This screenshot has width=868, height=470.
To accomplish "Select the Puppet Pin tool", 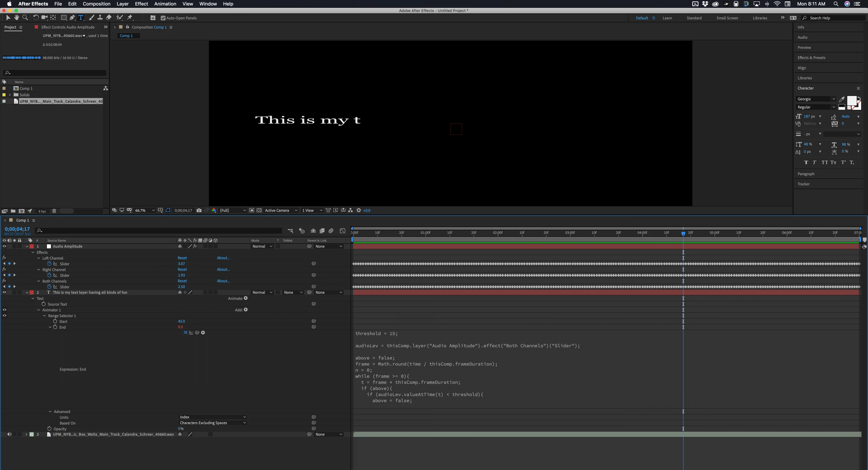I will pyautogui.click(x=130, y=18).
